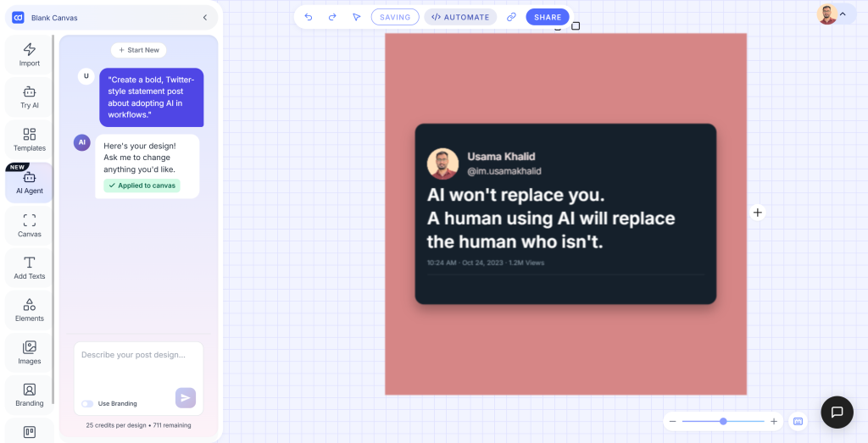Click the AI avatar in chat
The width and height of the screenshot is (868, 443).
82,142
